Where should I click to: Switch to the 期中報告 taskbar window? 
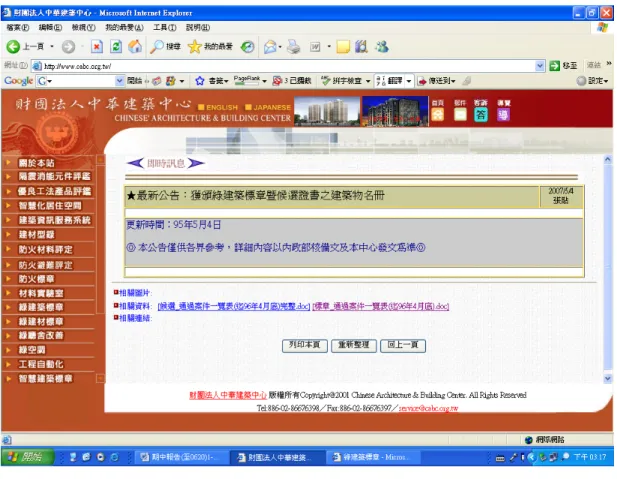tap(182, 457)
